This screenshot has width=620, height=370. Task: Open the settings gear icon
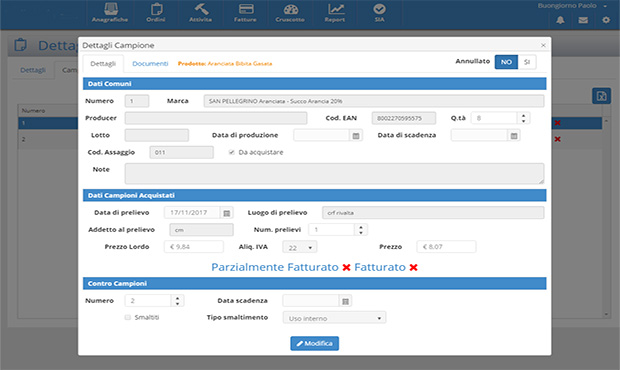coord(606,20)
